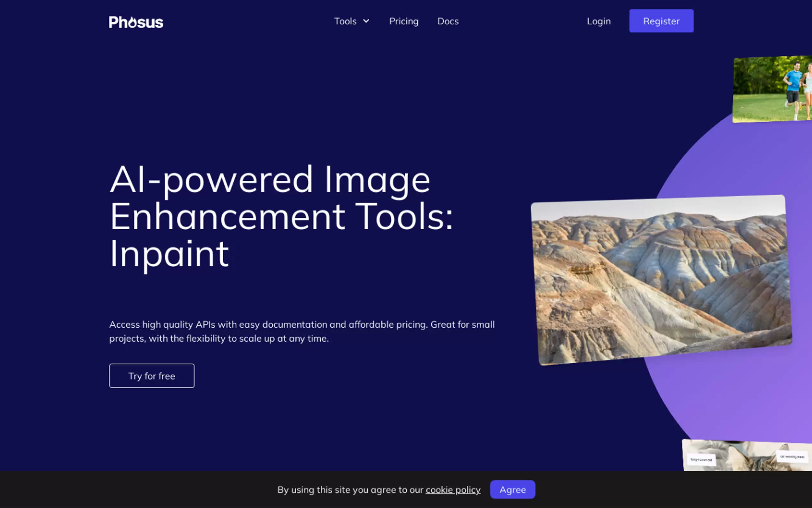Click the Try for free button
Viewport: 812px width, 508px height.
tap(152, 376)
